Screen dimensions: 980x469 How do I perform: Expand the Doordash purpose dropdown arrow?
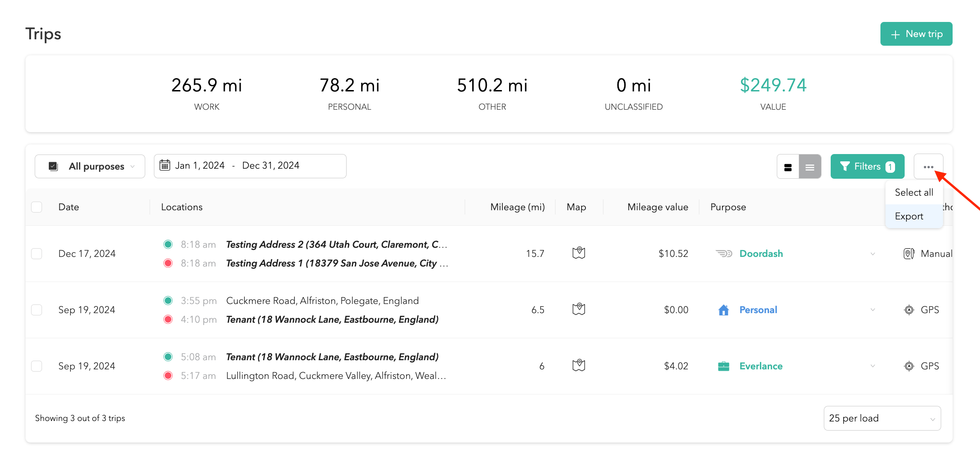coord(872,254)
